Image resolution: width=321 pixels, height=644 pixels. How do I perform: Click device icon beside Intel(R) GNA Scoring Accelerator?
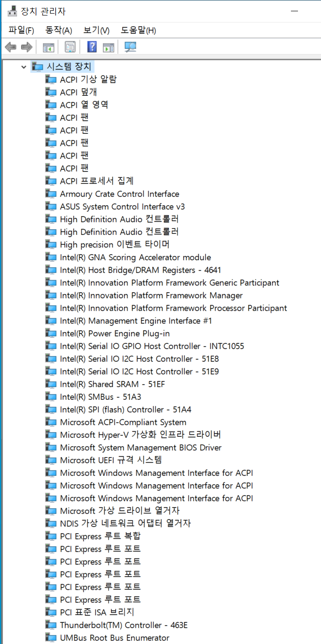[51, 257]
